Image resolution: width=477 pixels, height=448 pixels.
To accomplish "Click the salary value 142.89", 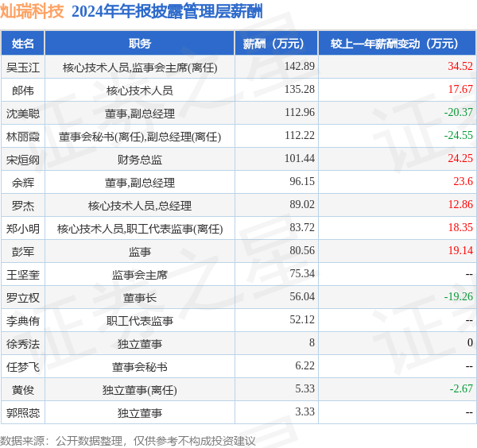I will click(300, 66).
